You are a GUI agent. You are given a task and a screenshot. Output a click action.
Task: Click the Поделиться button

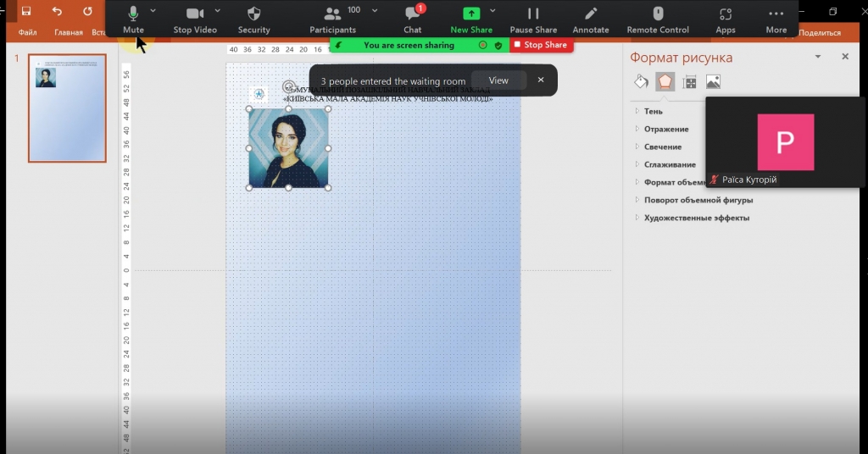pos(820,33)
